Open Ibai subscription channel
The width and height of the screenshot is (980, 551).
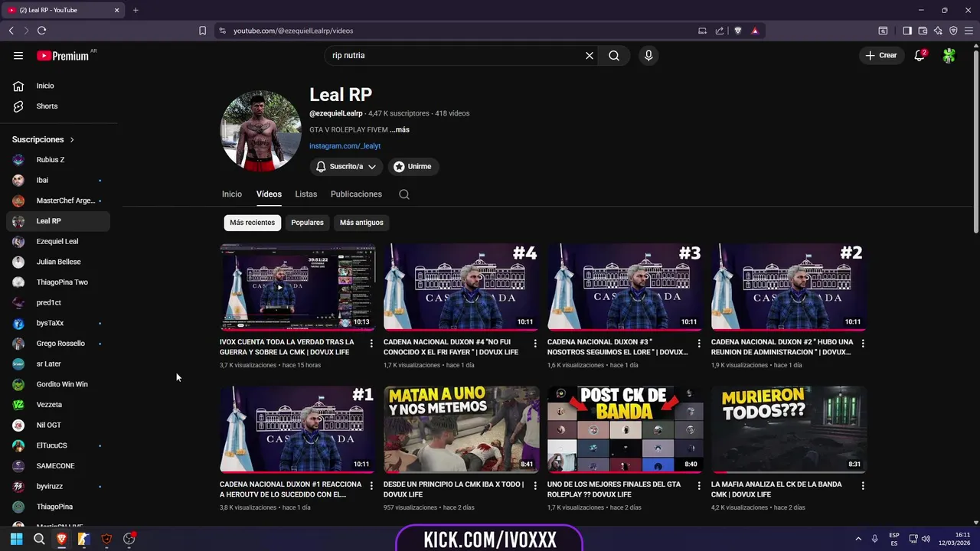pos(57,180)
